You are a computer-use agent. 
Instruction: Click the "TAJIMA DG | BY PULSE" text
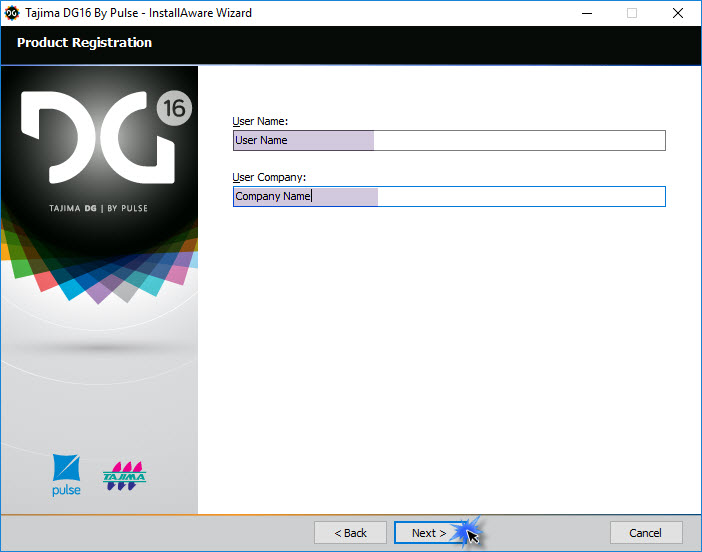click(98, 208)
